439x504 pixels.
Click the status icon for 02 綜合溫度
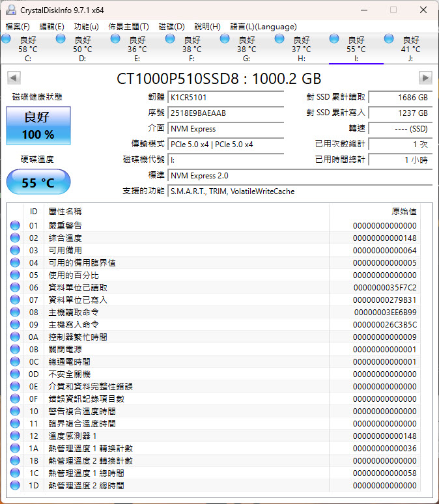[x=15, y=238]
